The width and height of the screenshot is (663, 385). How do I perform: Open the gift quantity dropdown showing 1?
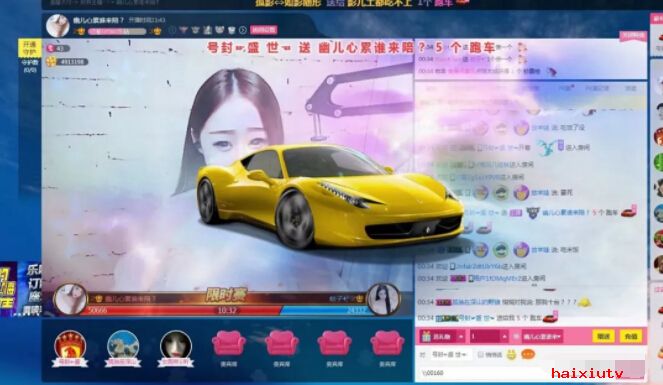click(489, 336)
